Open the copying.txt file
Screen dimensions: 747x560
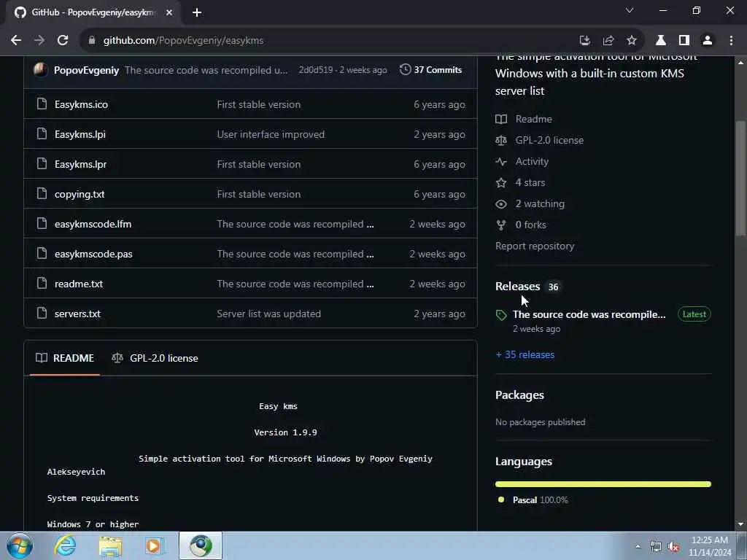[80, 194]
